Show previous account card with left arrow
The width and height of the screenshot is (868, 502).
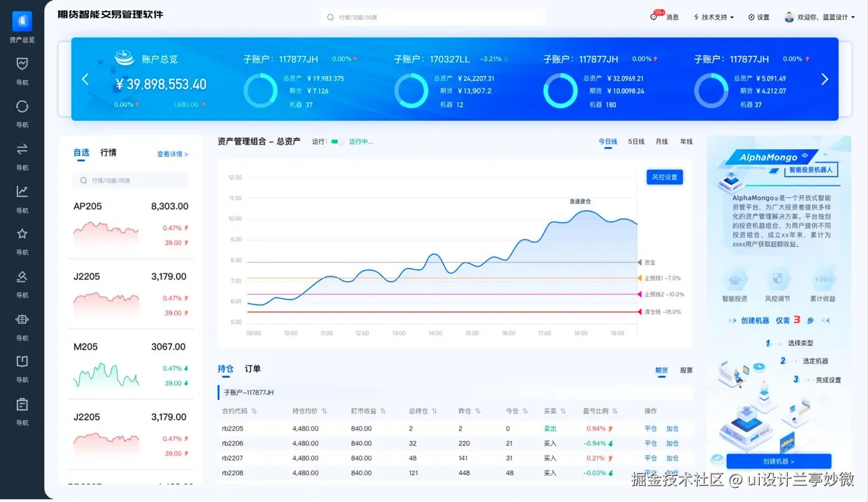85,79
